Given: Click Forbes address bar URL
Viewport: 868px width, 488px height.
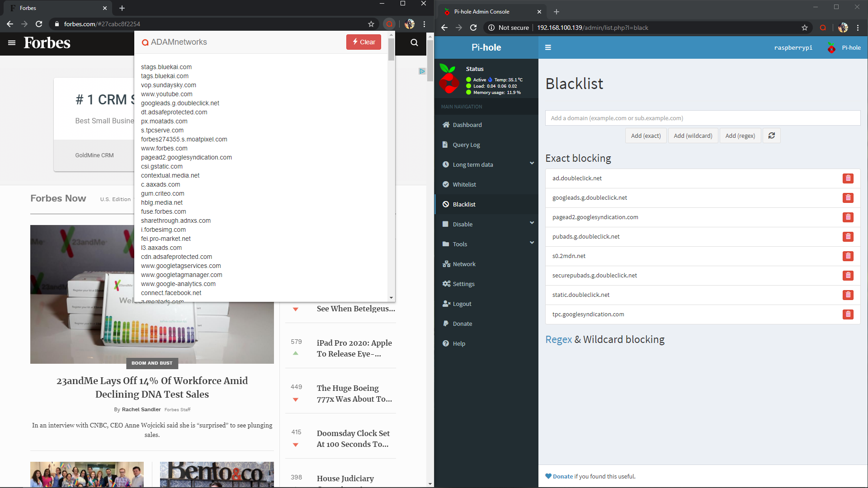Looking at the screenshot, I should [x=102, y=24].
